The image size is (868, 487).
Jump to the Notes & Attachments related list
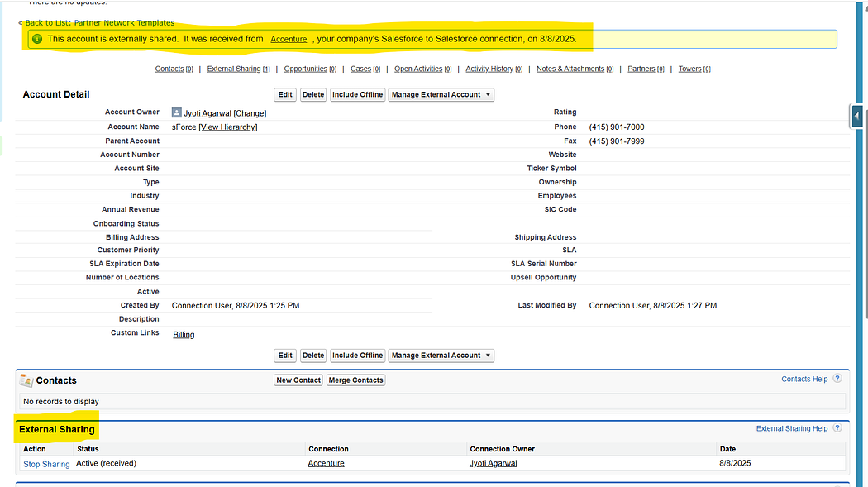[x=570, y=69]
